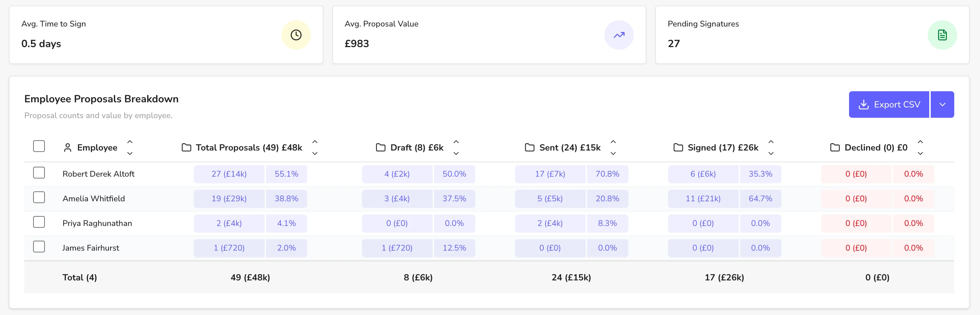Image resolution: width=980 pixels, height=315 pixels.
Task: Click the Robert Derek Altoft name
Action: click(99, 174)
